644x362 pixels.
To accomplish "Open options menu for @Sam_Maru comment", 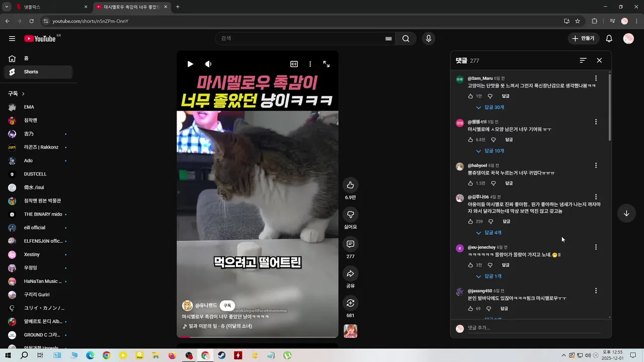I will click(596, 78).
